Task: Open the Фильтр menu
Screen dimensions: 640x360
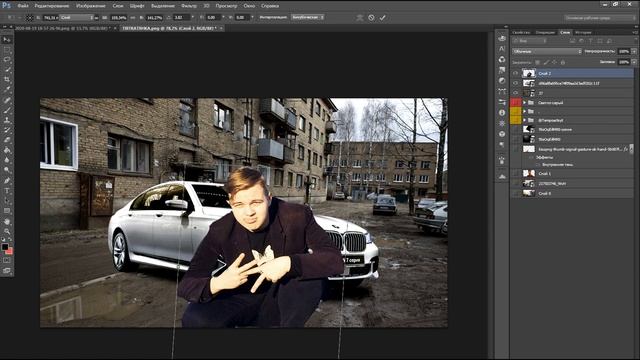Action: coord(189,6)
